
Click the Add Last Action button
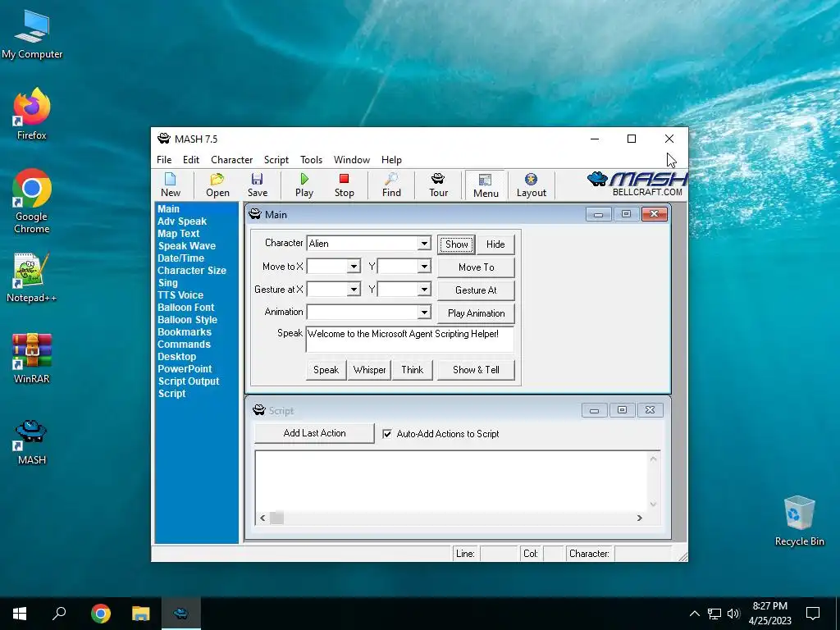coord(314,433)
